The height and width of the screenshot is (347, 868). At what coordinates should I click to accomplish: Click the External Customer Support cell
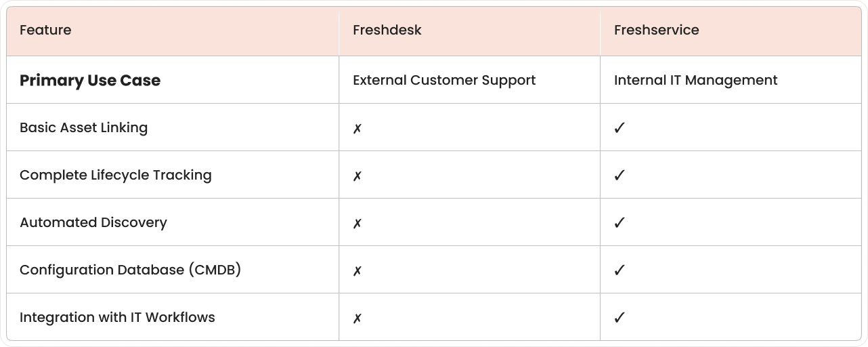tap(444, 80)
